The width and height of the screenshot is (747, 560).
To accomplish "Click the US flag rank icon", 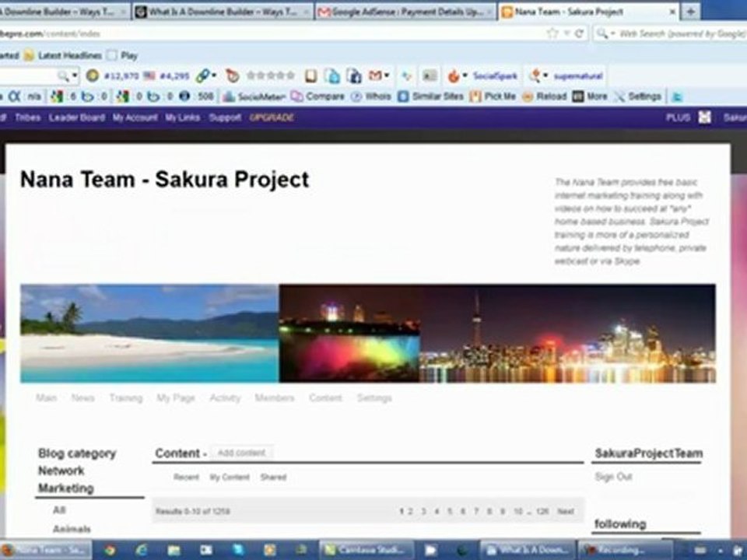I will (149, 75).
